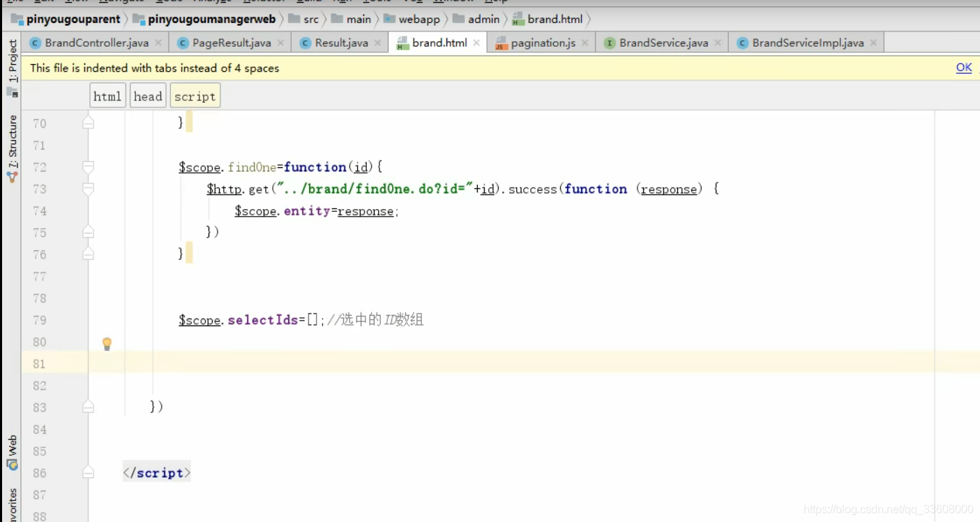This screenshot has width=980, height=522.
Task: Click the JS file icon on pagination.js tab
Action: (x=501, y=43)
